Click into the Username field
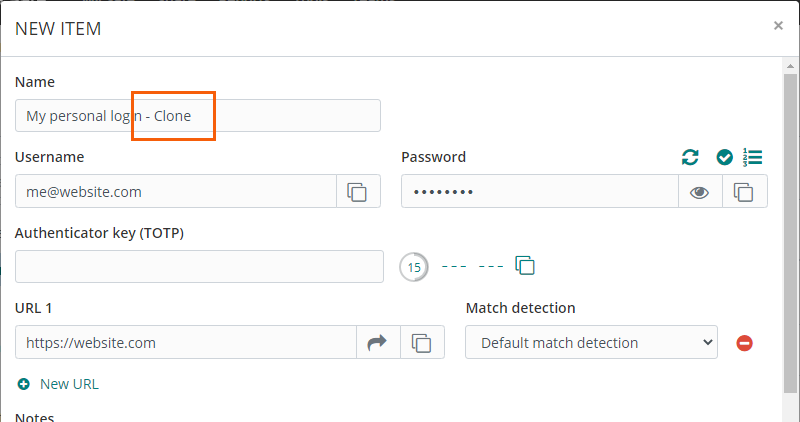The width and height of the screenshot is (800, 422). [x=175, y=191]
